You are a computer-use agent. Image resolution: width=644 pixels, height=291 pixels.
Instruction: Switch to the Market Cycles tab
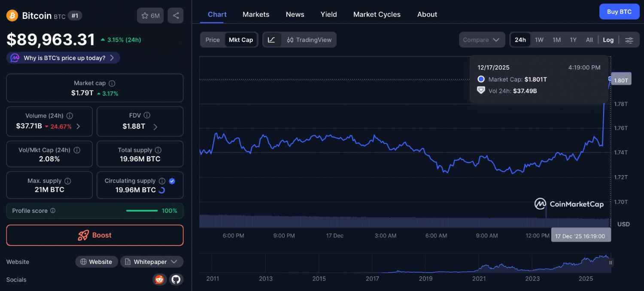coord(377,14)
